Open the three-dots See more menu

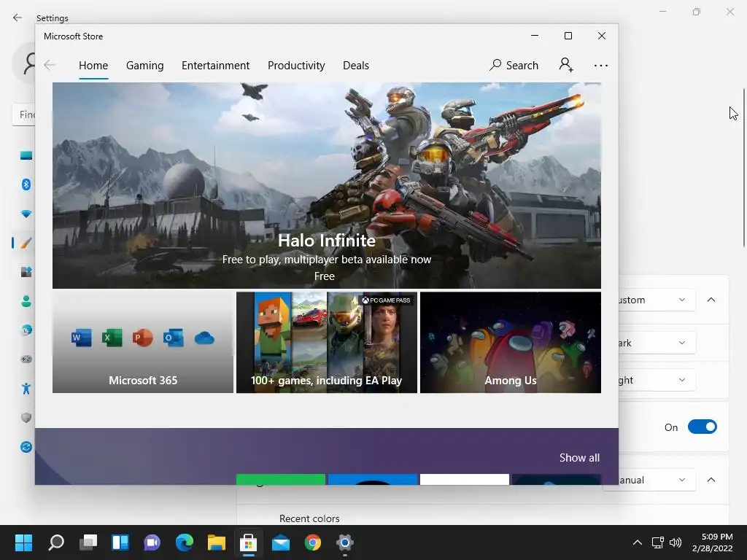601,65
